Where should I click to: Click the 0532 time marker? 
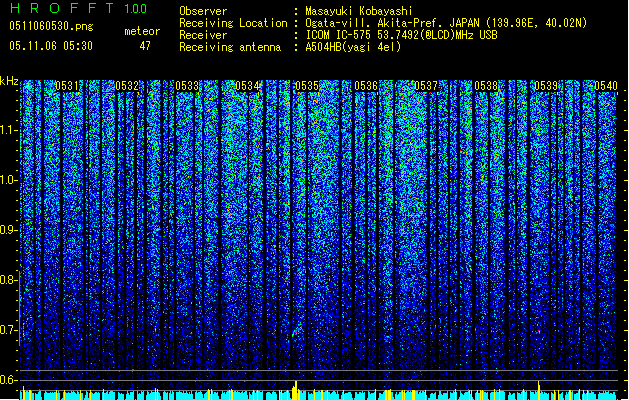(x=127, y=86)
